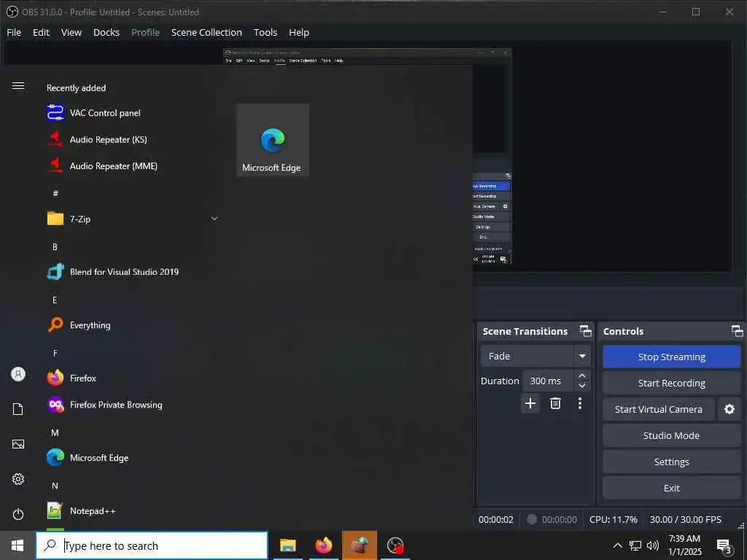Open Firefox from the taskbar

tap(323, 545)
